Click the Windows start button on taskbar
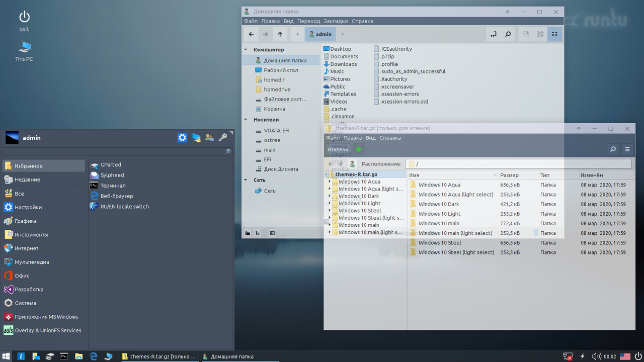 coord(7,356)
